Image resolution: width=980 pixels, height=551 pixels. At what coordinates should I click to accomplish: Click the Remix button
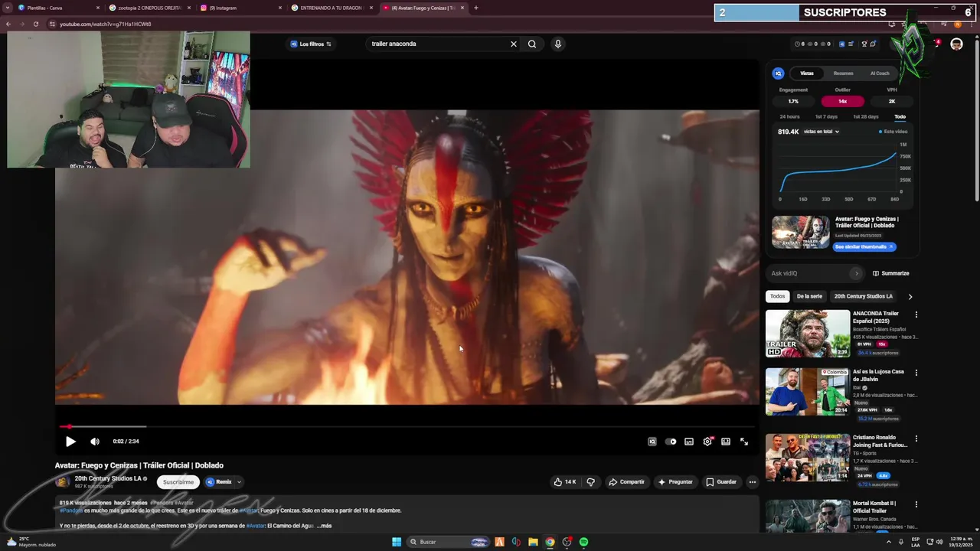219,482
